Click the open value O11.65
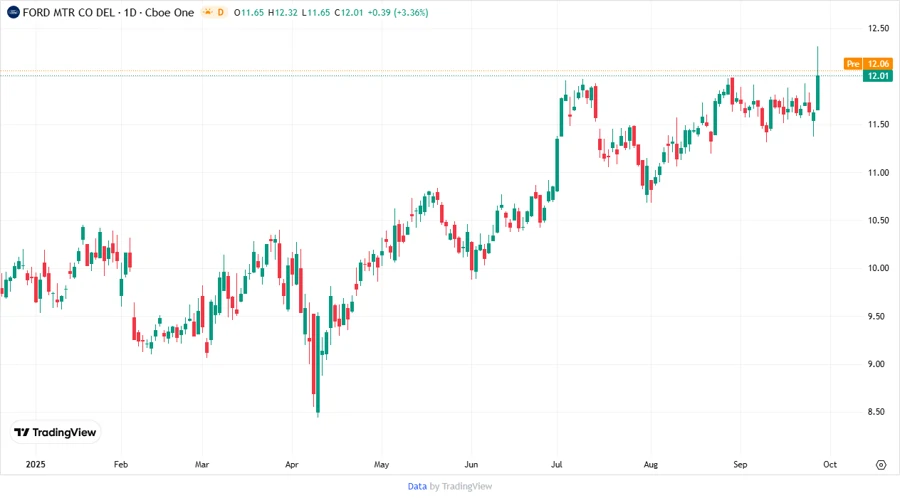 249,12
